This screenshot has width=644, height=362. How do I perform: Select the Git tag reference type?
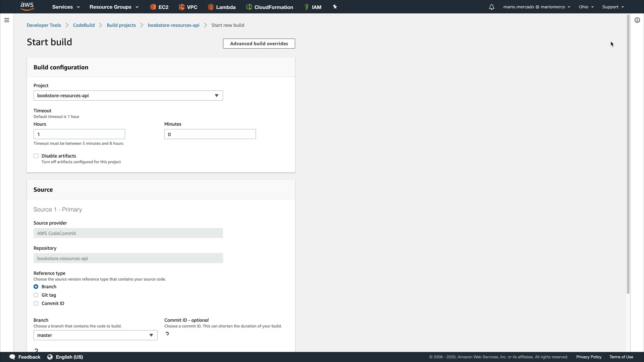tap(36, 295)
